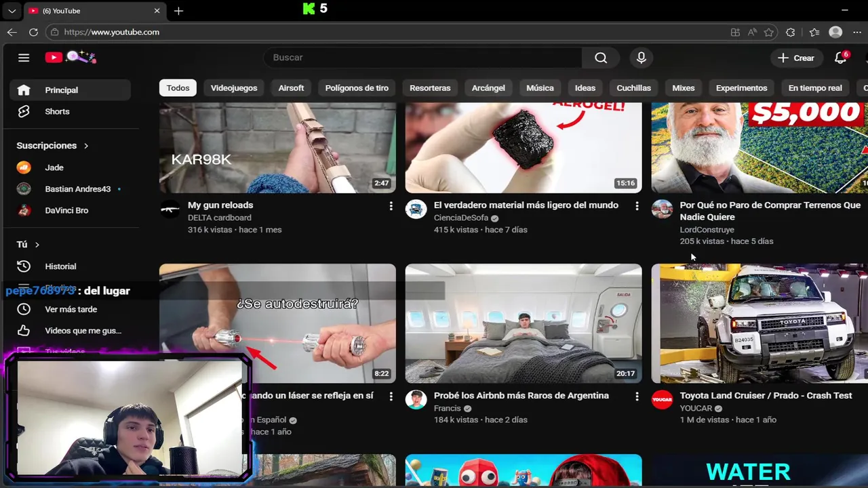
Task: Select the Música filter chip
Action: coord(540,88)
